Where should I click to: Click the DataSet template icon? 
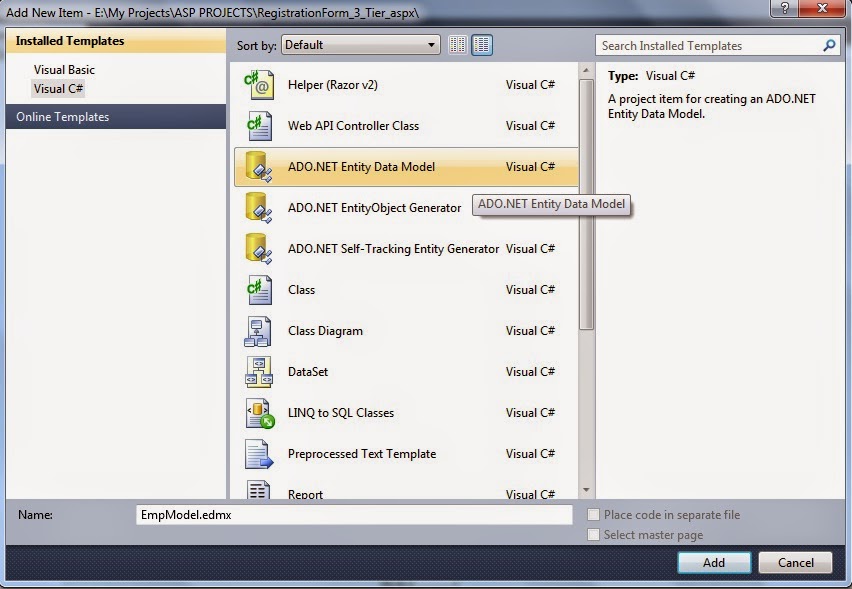[259, 372]
